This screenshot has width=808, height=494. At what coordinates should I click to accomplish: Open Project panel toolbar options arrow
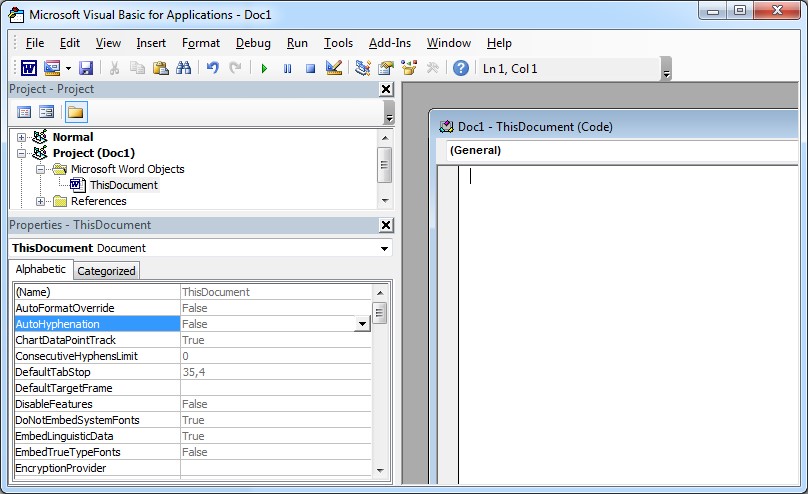tap(389, 113)
